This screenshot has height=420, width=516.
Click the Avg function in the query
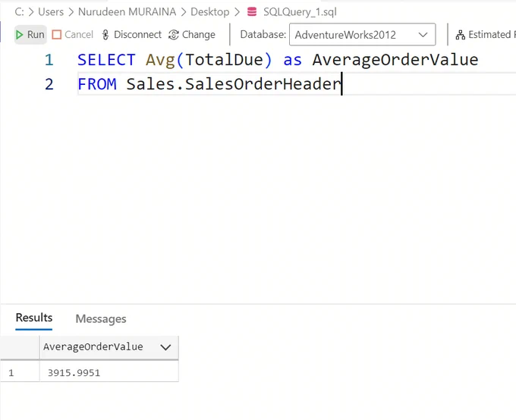coord(161,60)
